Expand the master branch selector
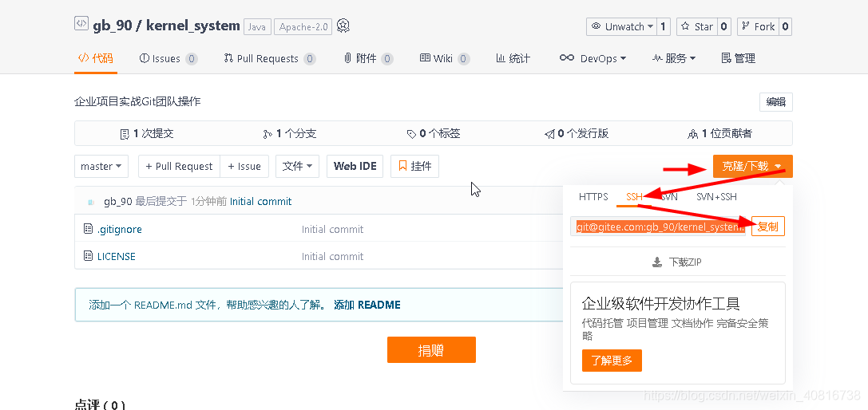This screenshot has height=410, width=868. tap(101, 167)
